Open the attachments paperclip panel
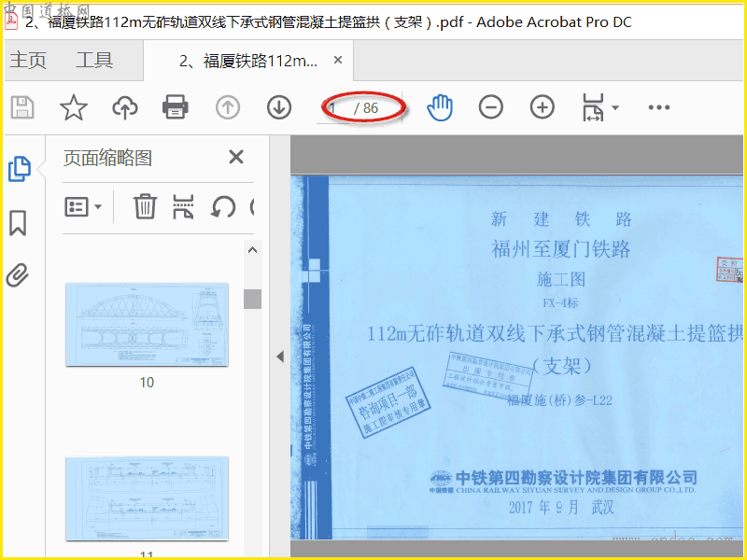The width and height of the screenshot is (747, 560). tap(17, 275)
